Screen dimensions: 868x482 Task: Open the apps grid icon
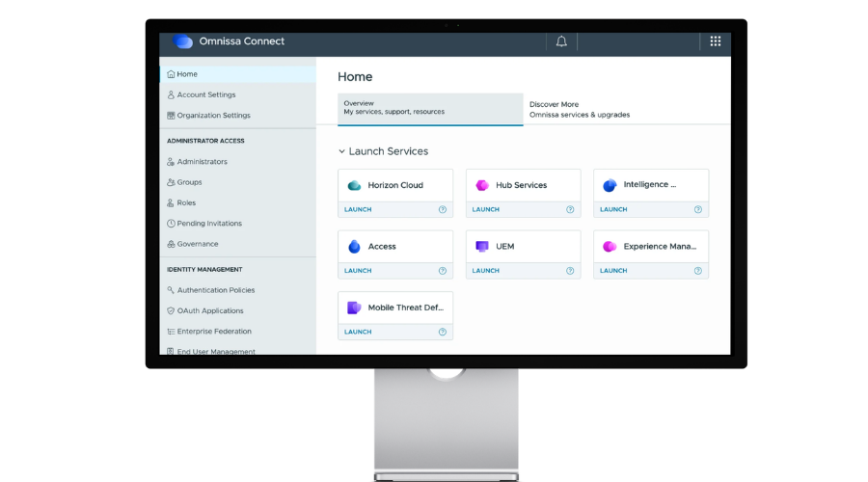716,40
